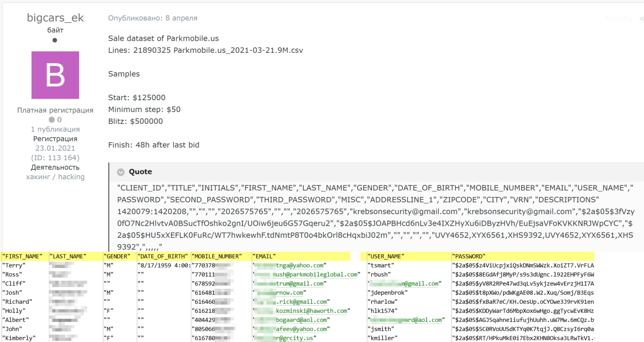This screenshot has height=342, width=644.
Task: Open the email link ending tnga@yahoo.com
Action: coord(290,265)
